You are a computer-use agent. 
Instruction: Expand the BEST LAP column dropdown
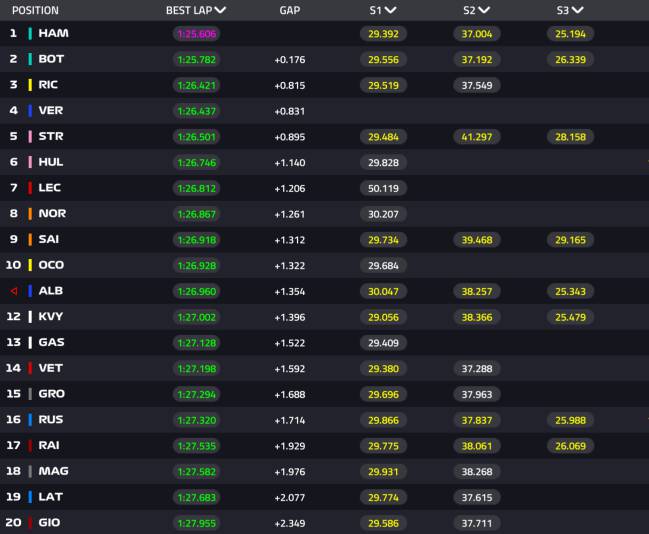220,10
